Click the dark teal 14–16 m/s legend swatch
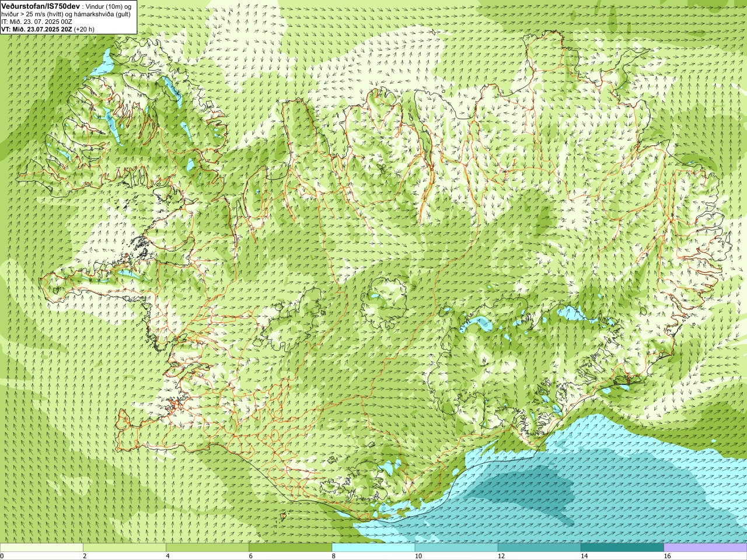 coord(623,547)
